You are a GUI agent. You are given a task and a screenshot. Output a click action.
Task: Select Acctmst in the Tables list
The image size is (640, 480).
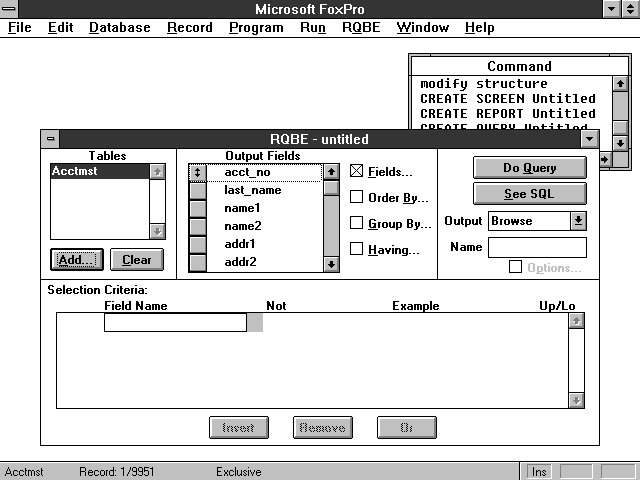point(99,172)
